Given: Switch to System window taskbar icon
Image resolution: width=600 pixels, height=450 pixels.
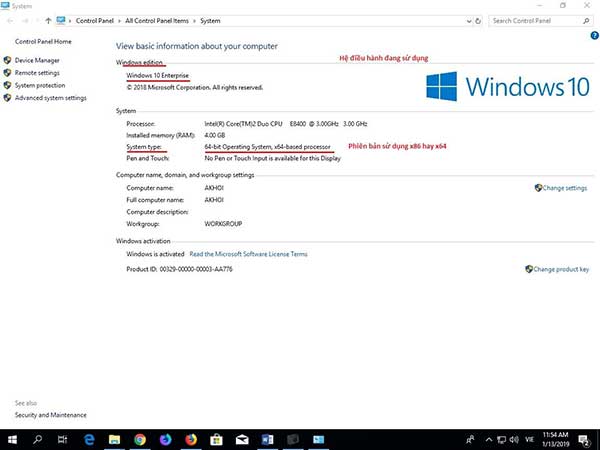Looking at the screenshot, I should [318, 439].
